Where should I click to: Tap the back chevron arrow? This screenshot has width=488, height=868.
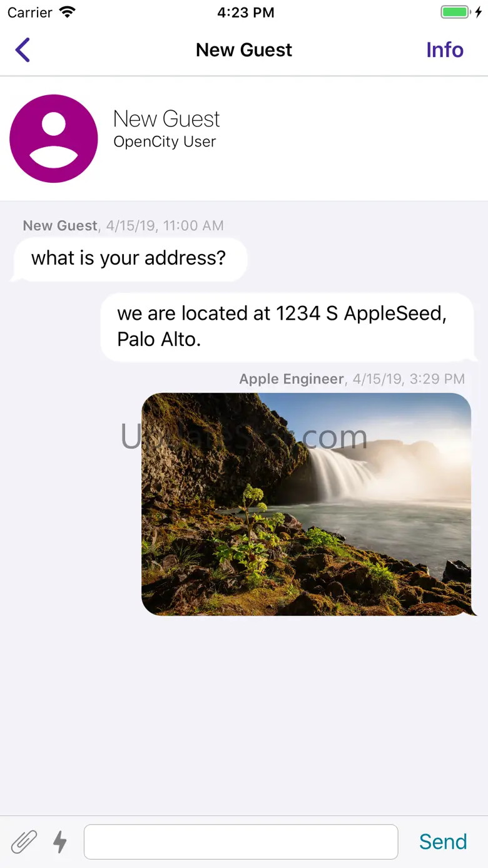(x=23, y=50)
